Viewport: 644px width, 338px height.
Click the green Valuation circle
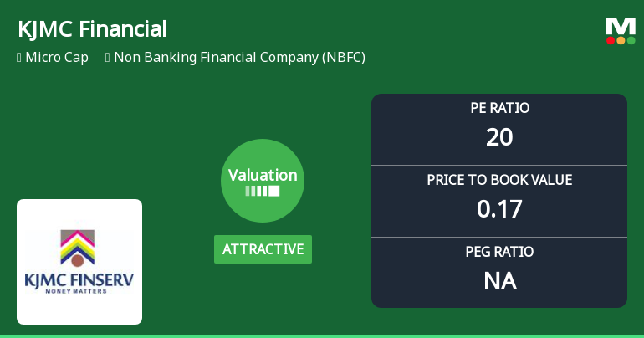pos(262,180)
